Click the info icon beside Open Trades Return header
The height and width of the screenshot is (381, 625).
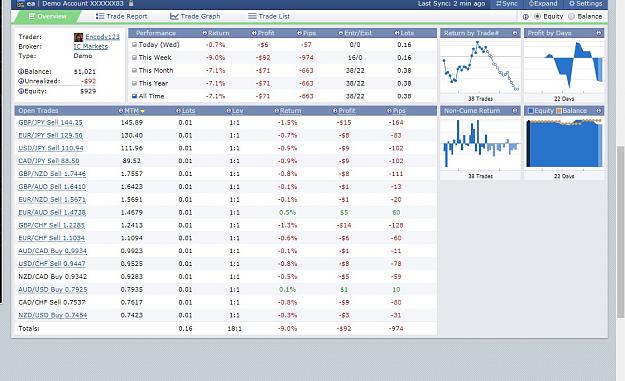(277, 111)
